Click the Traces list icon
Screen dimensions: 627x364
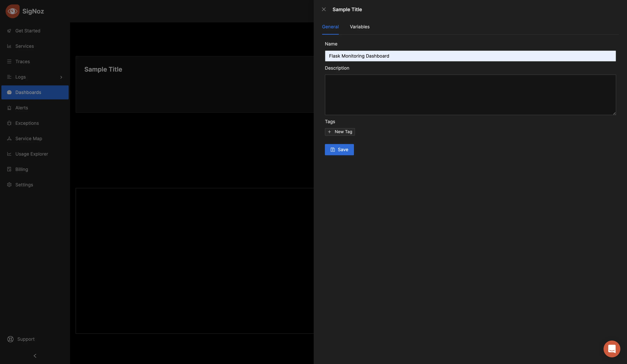pos(9,61)
